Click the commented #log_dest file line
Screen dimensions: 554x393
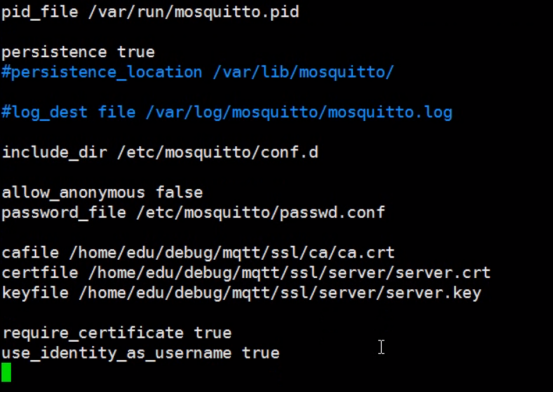point(227,113)
